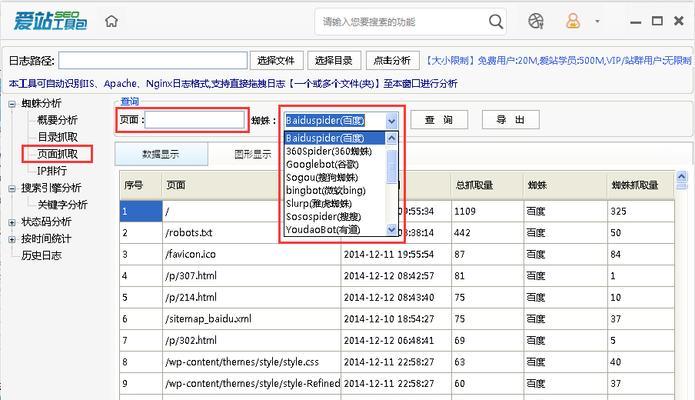
Task: Click spider list scrollbar thumb
Action: (391, 166)
